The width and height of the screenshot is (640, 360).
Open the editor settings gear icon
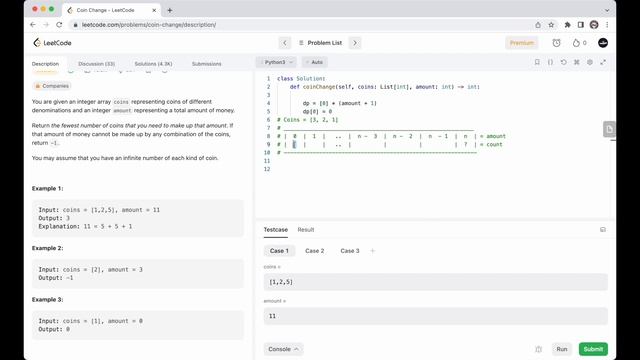pos(590,62)
